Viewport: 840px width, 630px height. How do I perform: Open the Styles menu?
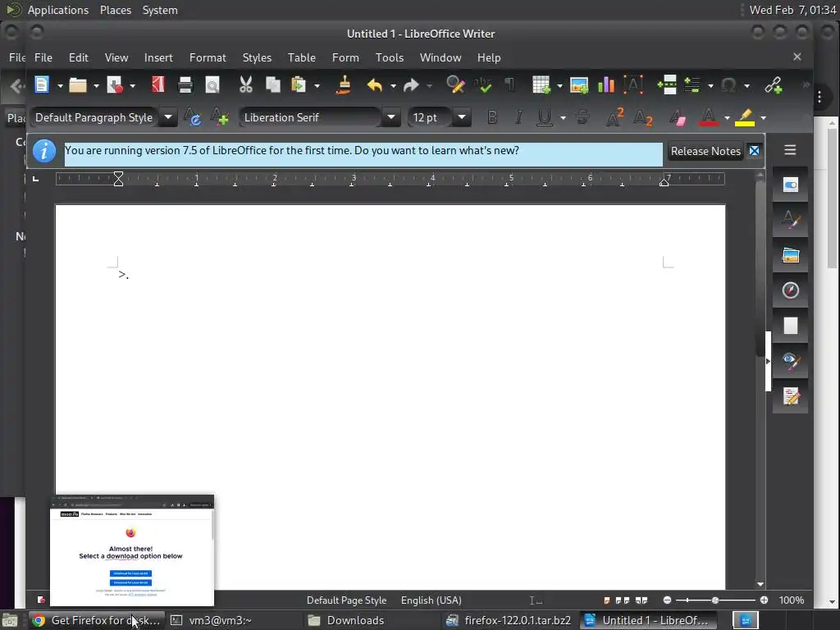coord(257,57)
